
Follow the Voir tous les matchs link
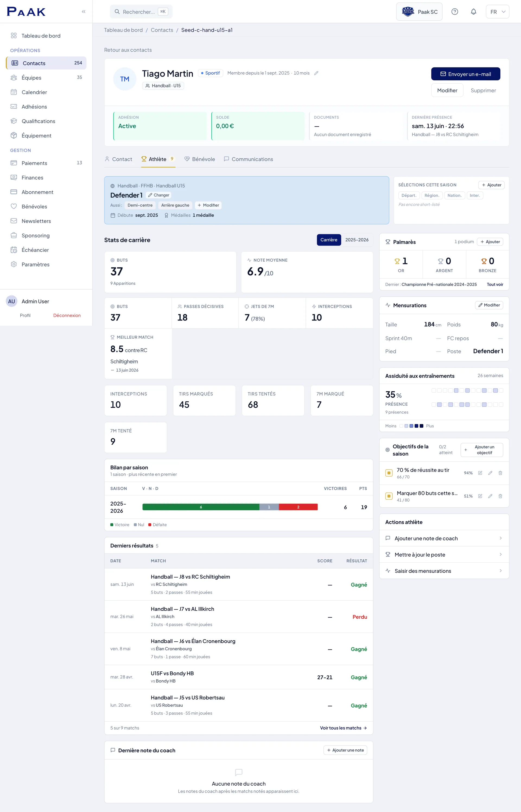pyautogui.click(x=343, y=728)
